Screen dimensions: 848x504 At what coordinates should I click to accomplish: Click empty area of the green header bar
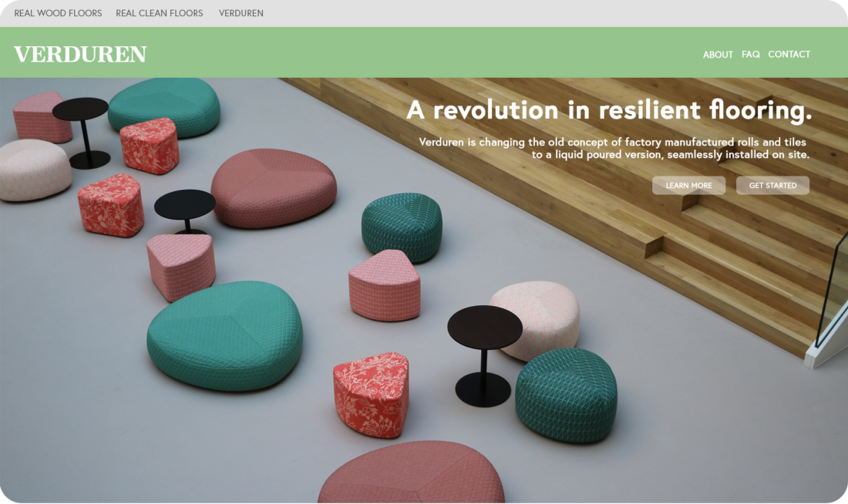pyautogui.click(x=422, y=53)
